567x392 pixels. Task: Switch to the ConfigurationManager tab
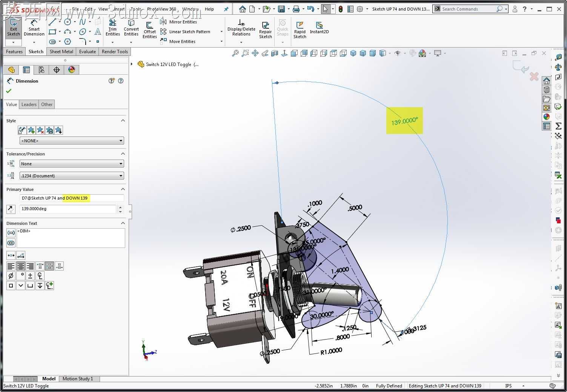(41, 70)
